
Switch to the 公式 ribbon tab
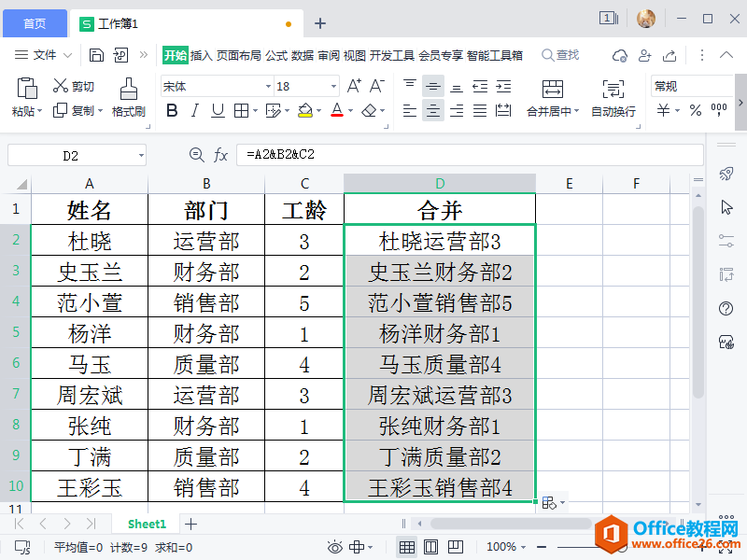(x=275, y=56)
